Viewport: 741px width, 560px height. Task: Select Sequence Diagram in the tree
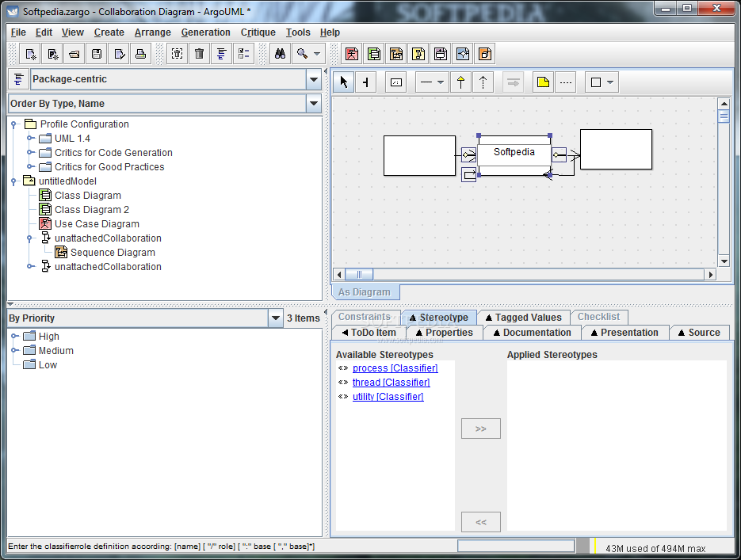tap(113, 253)
